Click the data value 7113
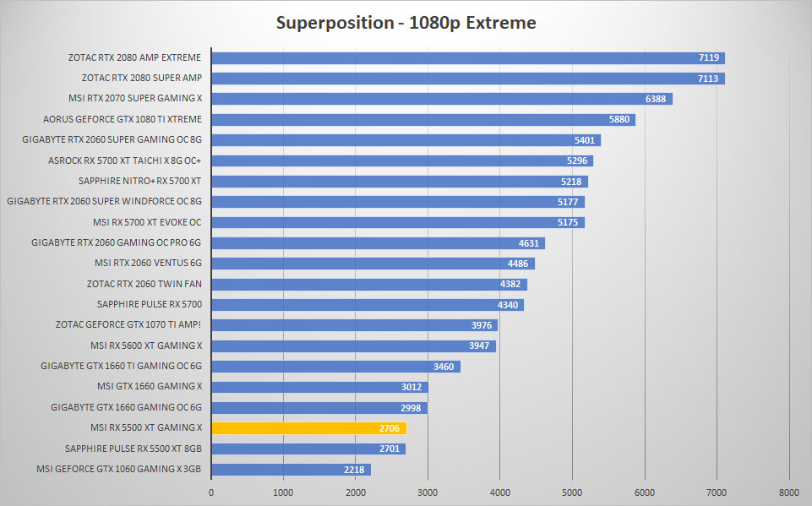812x506 pixels. coord(708,79)
